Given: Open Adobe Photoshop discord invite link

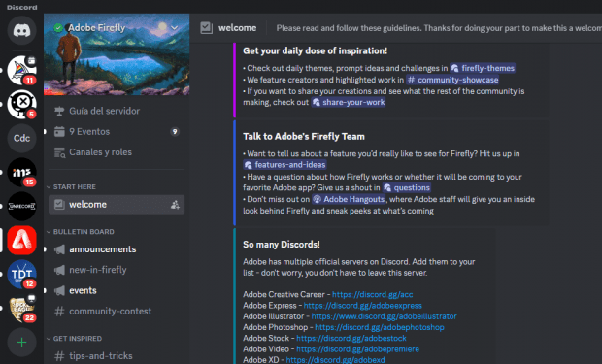Looking at the screenshot, I should (380, 327).
